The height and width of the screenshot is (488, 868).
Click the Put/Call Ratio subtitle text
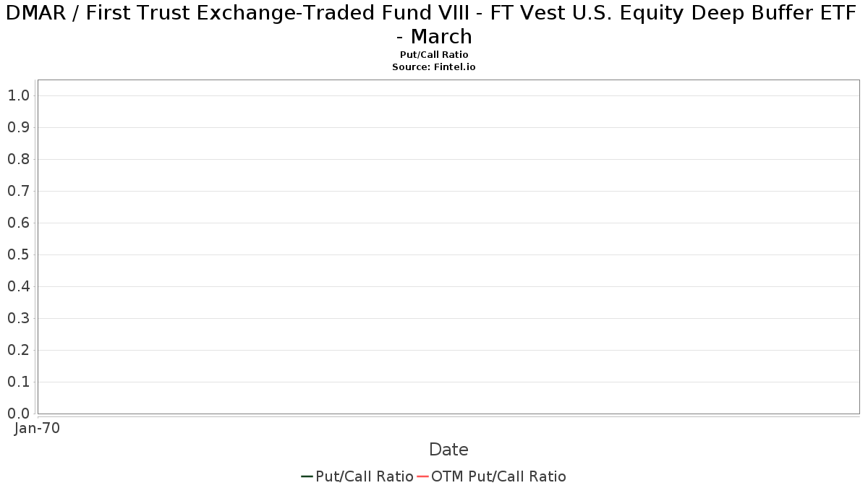(434, 55)
